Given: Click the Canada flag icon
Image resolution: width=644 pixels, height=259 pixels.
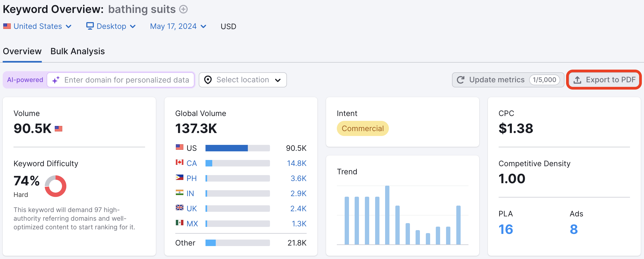Looking at the screenshot, I should point(179,162).
